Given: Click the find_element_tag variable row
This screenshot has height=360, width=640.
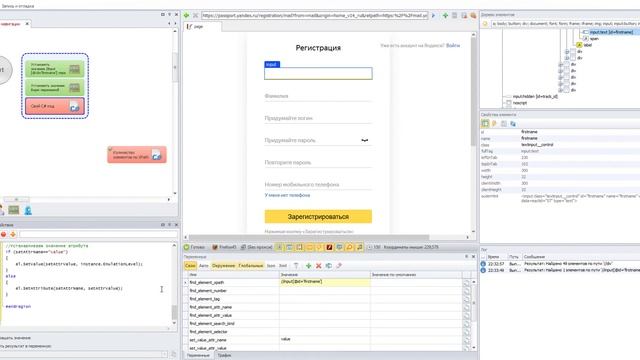Looking at the screenshot, I should (x=204, y=299).
